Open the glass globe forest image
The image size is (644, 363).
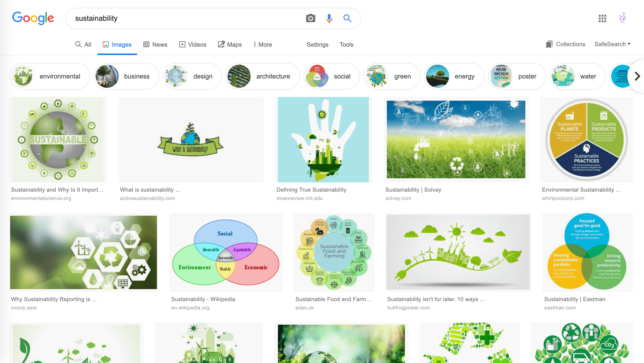[x=341, y=343]
